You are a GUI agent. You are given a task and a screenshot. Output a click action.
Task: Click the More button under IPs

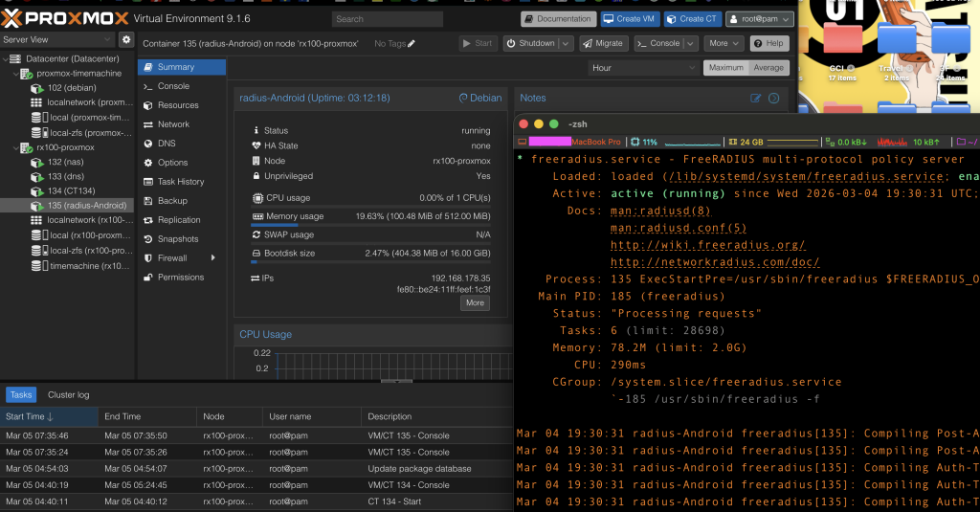tap(475, 303)
